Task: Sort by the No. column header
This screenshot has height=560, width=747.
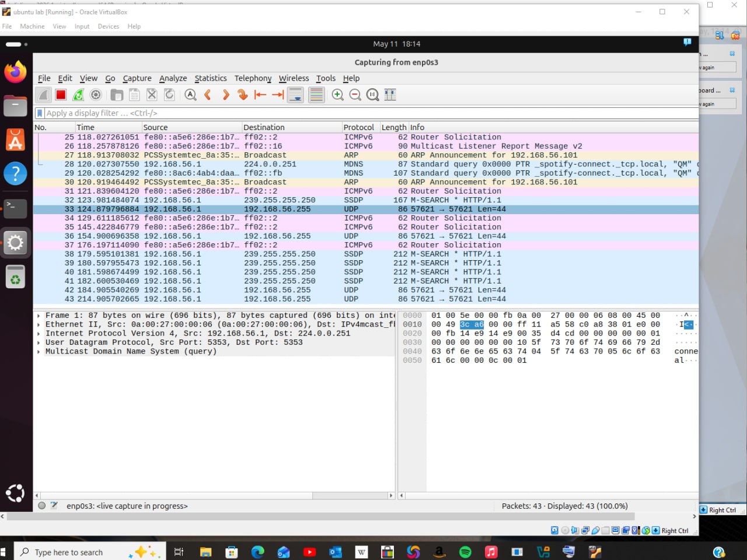Action: 54,127
